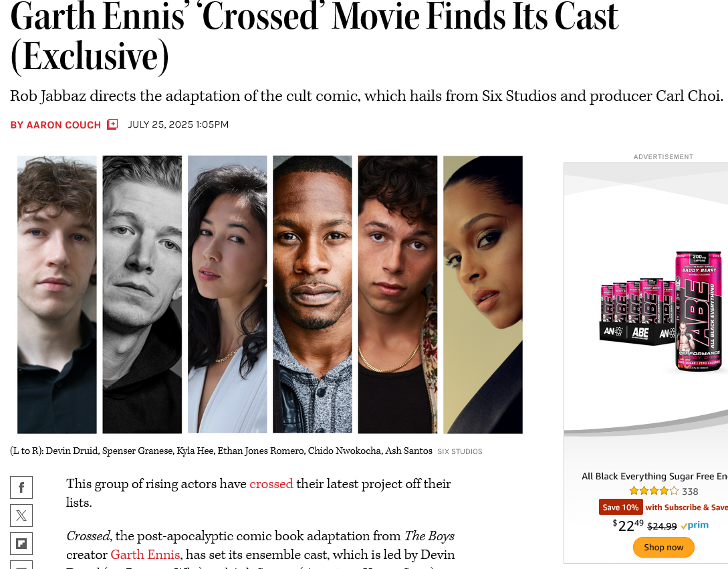Share the article on Facebook
Screen dimensions: 728x569
21,487
